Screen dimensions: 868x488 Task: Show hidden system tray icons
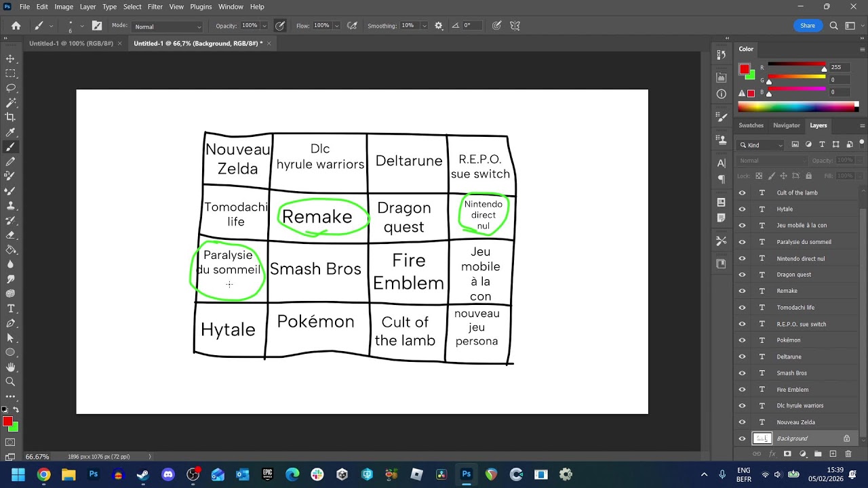[x=704, y=474]
